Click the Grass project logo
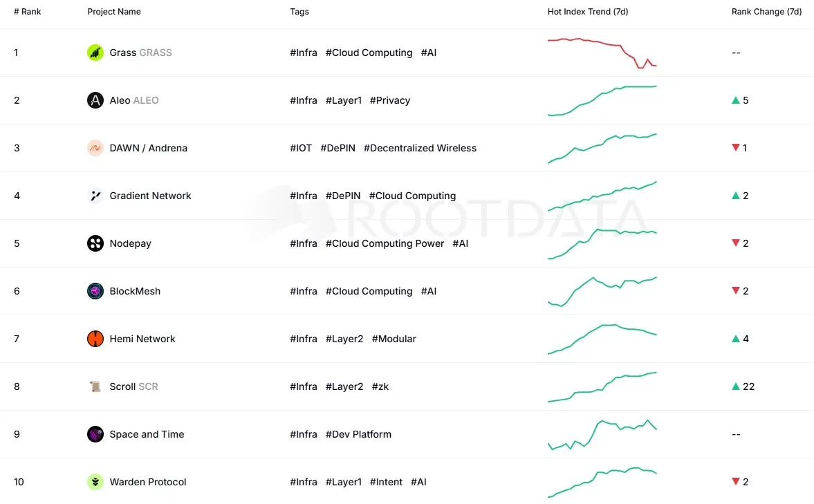 (x=96, y=52)
